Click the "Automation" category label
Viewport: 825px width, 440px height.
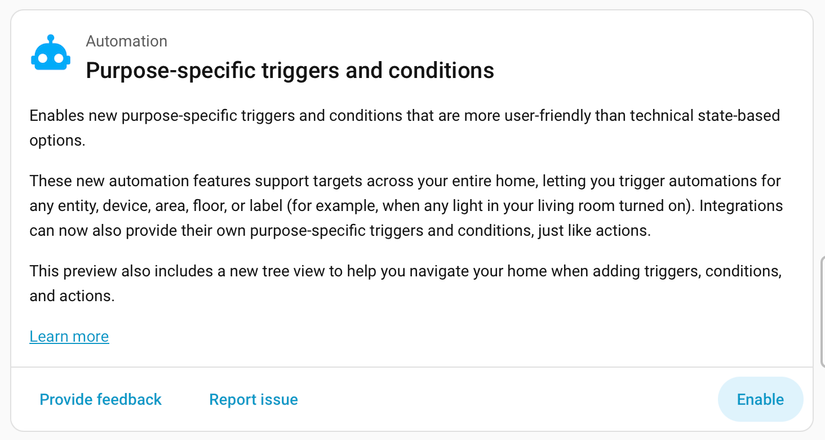tap(126, 41)
